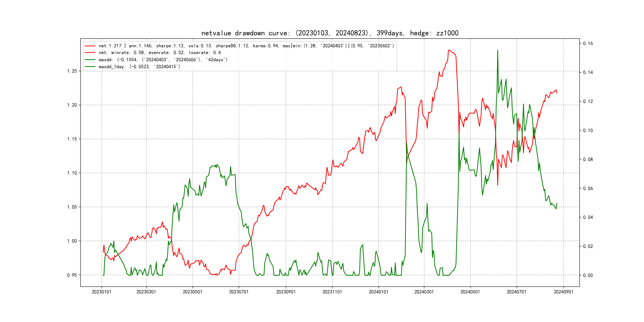Image resolution: width=644 pixels, height=322 pixels.
Task: Click the 20230101 x-axis date label
Action: pyautogui.click(x=102, y=292)
